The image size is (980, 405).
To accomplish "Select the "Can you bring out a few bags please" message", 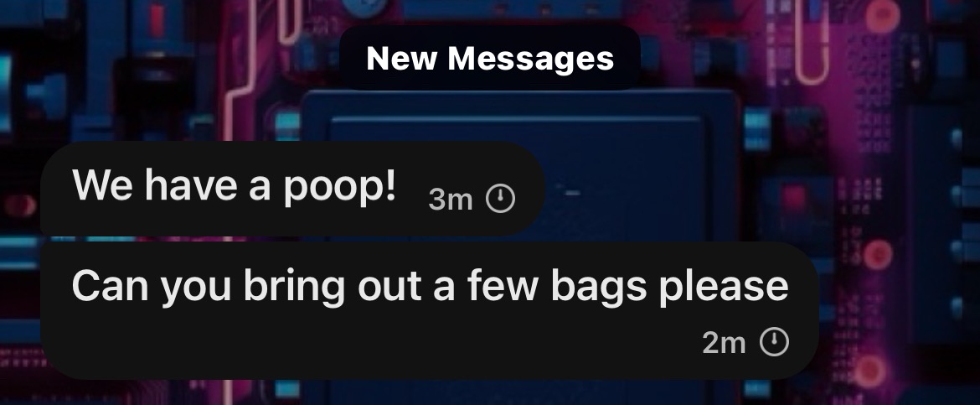I will coord(430,310).
